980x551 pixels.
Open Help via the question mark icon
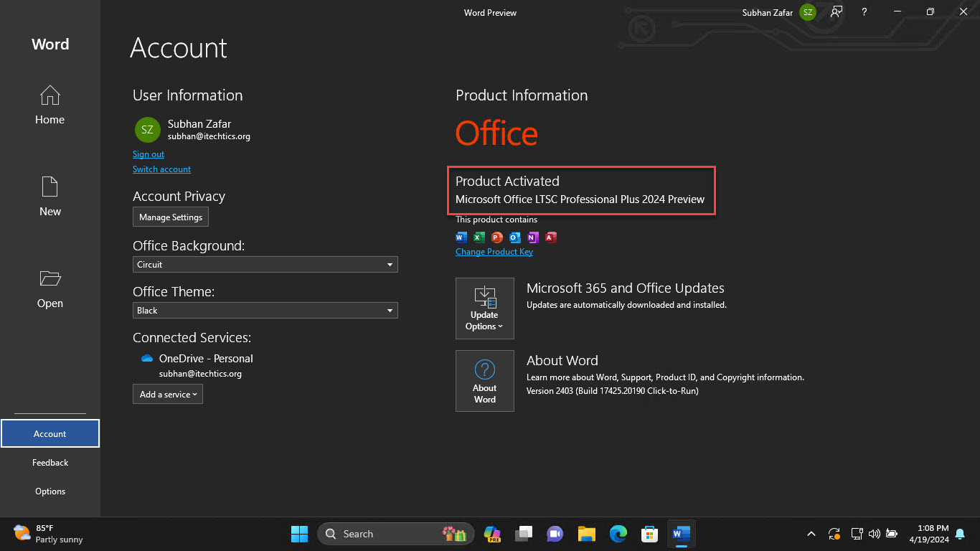[864, 12]
